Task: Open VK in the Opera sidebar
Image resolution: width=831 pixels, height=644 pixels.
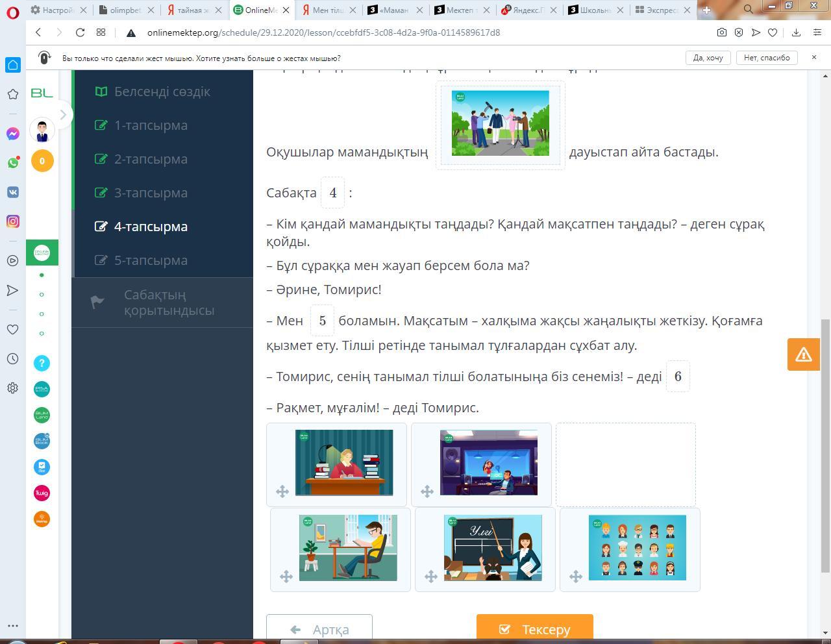Action: (13, 192)
